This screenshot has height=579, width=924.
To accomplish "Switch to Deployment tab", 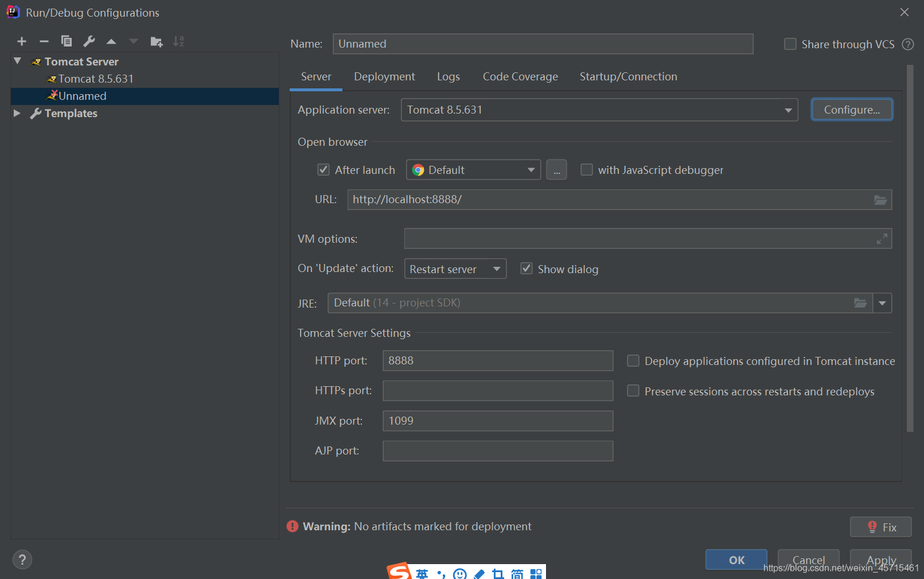I will (384, 77).
